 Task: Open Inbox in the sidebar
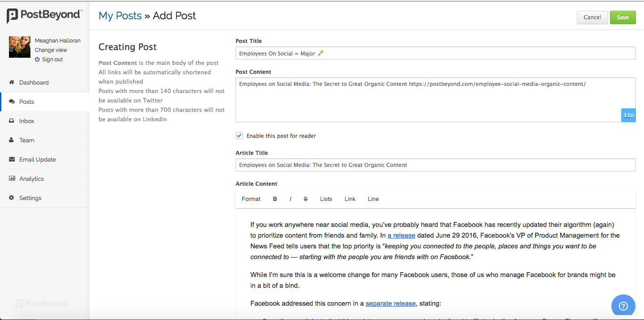[x=45, y=121]
